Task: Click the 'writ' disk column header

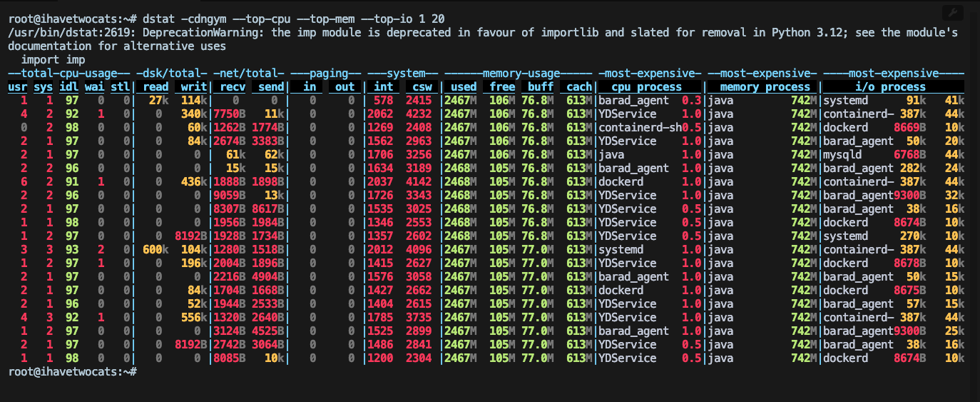Action: point(193,87)
